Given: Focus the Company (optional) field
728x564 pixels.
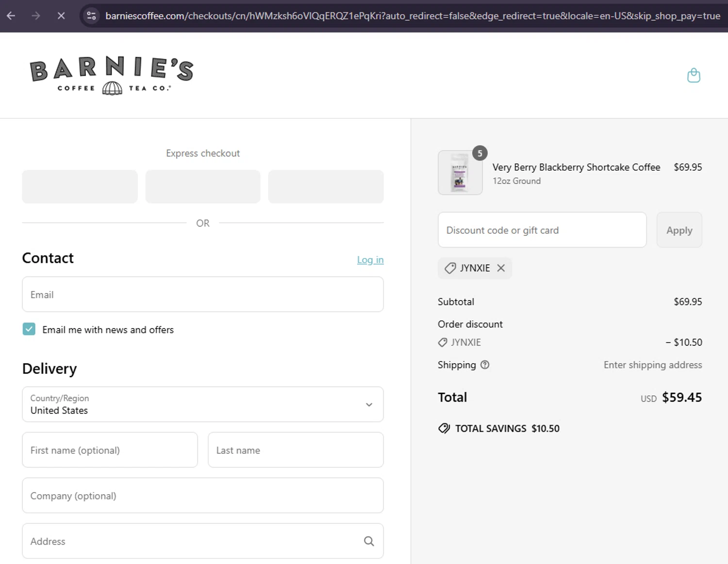Looking at the screenshot, I should tap(203, 496).
